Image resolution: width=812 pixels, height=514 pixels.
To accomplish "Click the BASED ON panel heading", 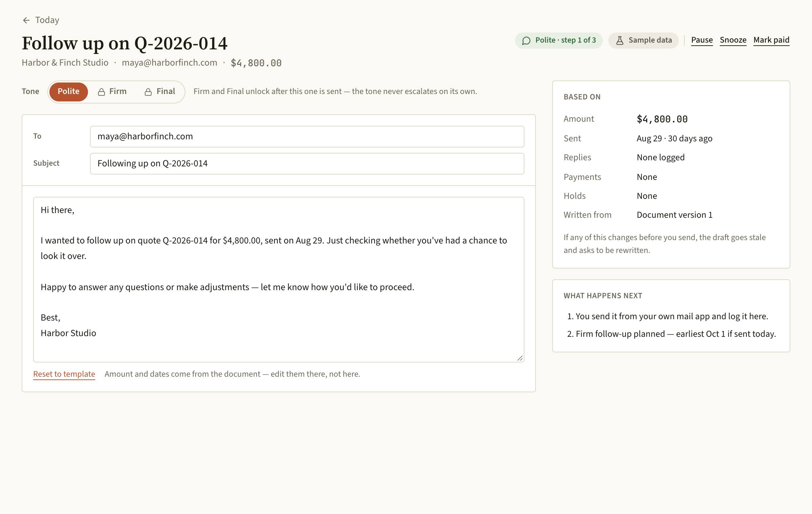I will pos(582,97).
